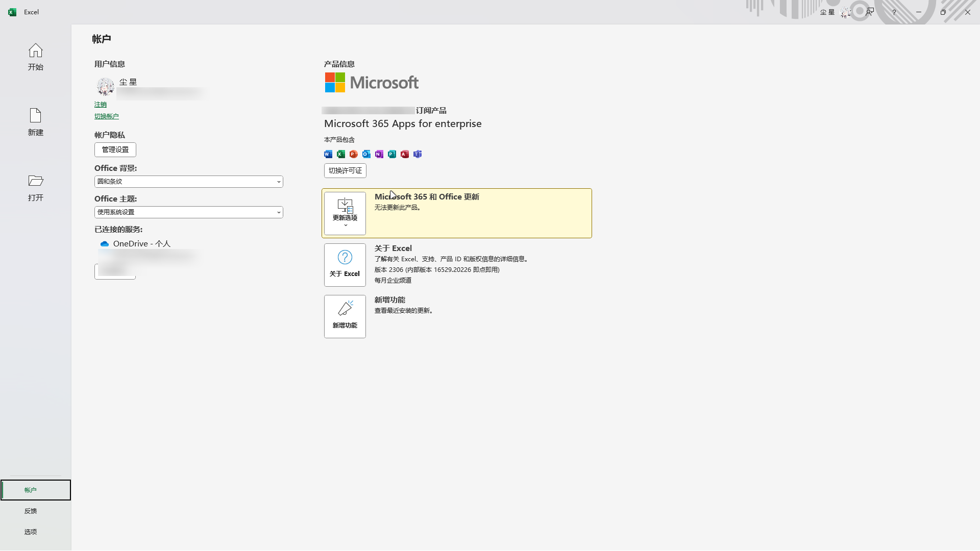Click the Word app icon under 本产品包含
Screen dimensions: 980x551
click(x=328, y=154)
